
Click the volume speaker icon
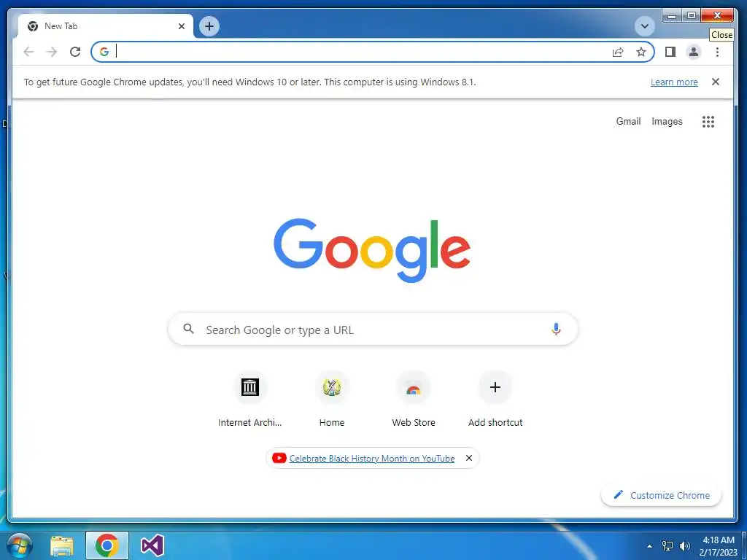(685, 546)
